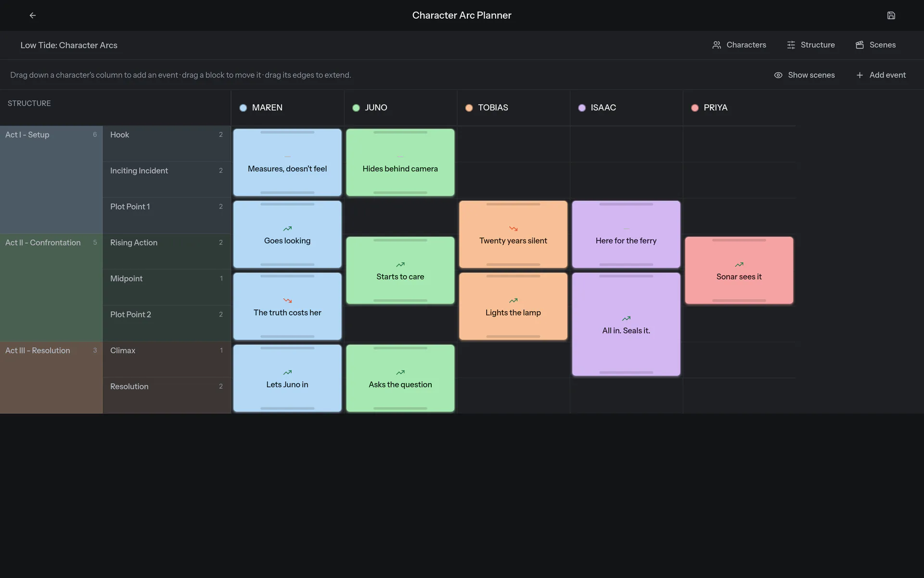Open the Structure panel
The width and height of the screenshot is (924, 578).
[x=811, y=45]
